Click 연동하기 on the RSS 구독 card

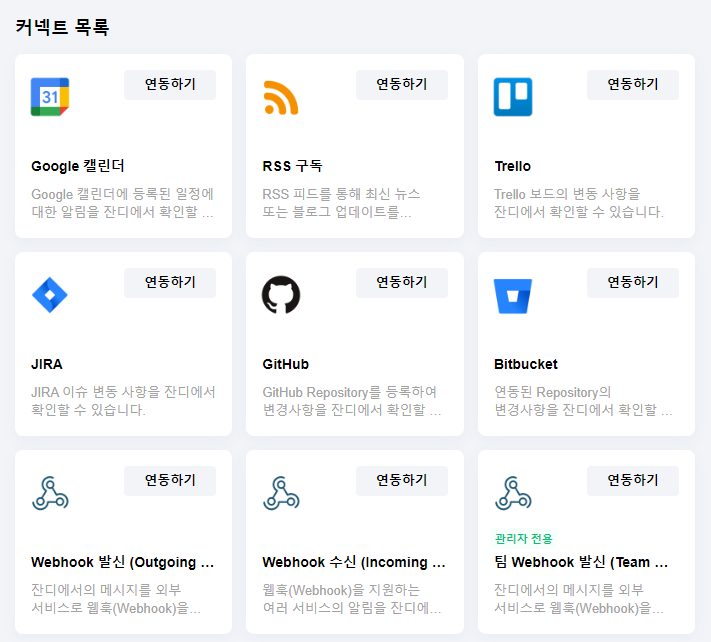402,85
